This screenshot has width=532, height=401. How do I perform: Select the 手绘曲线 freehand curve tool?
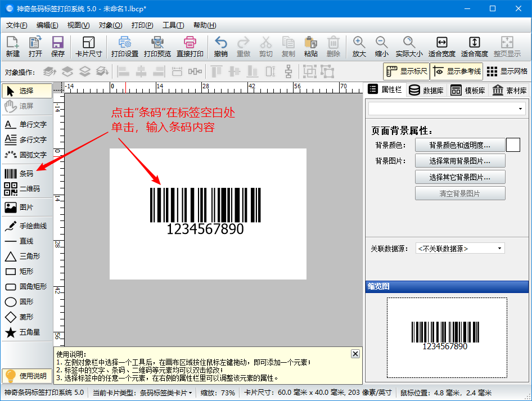click(26, 226)
